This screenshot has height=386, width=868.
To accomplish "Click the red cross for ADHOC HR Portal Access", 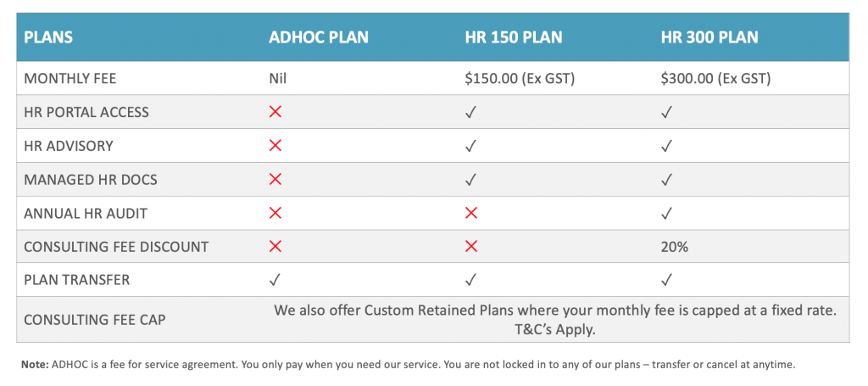I will 275,112.
